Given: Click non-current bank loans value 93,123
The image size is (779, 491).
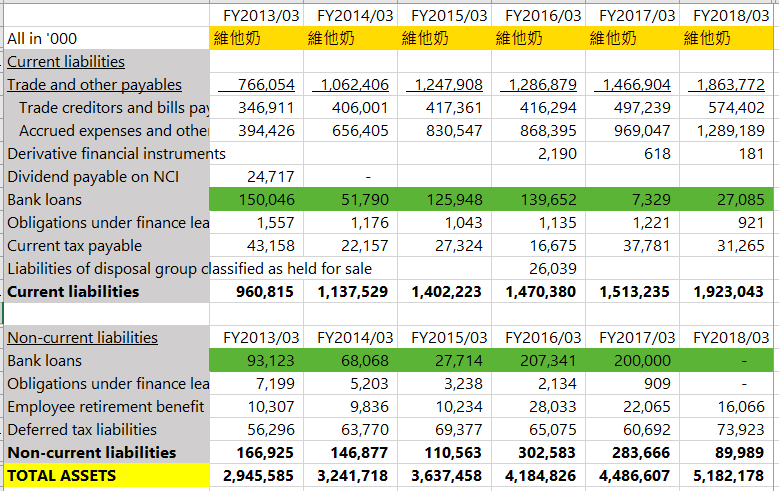Looking at the screenshot, I should tap(256, 360).
